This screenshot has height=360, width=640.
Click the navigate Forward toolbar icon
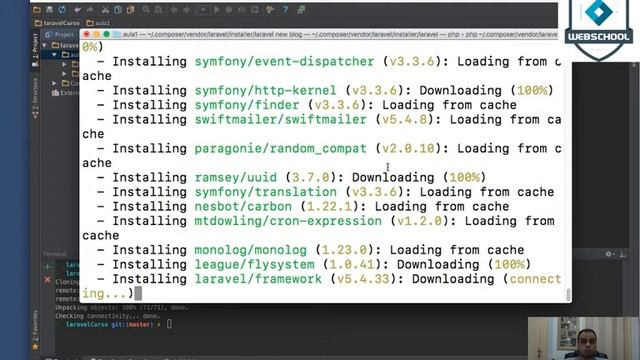187,9
